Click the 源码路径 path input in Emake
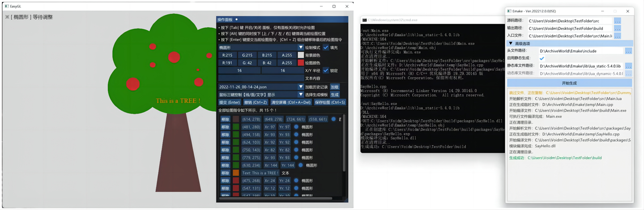Screen dimensions: 644x210 [x=569, y=21]
